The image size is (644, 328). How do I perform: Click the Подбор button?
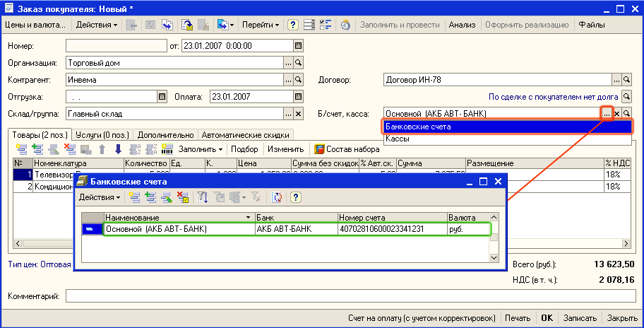click(244, 149)
